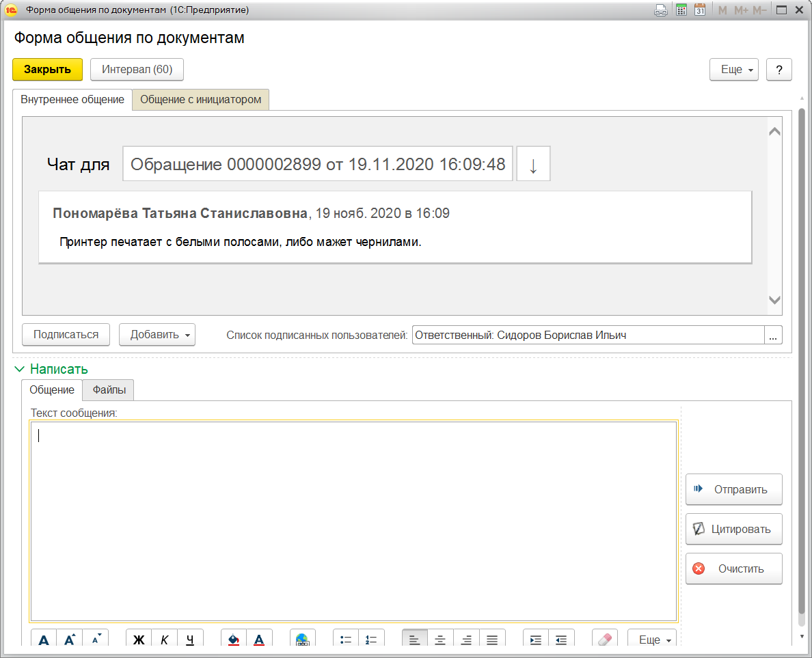The width and height of the screenshot is (812, 658).
Task: Open the Добавить dropdown
Action: (x=157, y=334)
